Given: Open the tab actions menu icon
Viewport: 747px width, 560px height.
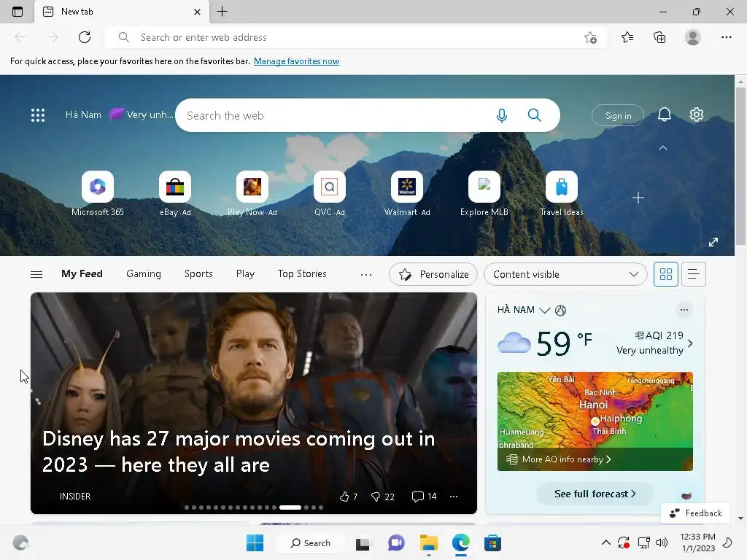Looking at the screenshot, I should click(x=18, y=12).
